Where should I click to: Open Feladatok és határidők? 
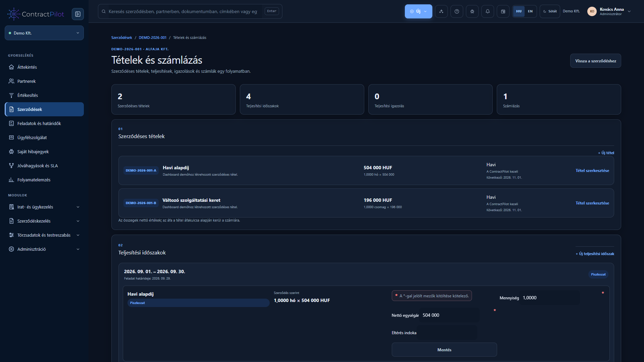(44, 123)
